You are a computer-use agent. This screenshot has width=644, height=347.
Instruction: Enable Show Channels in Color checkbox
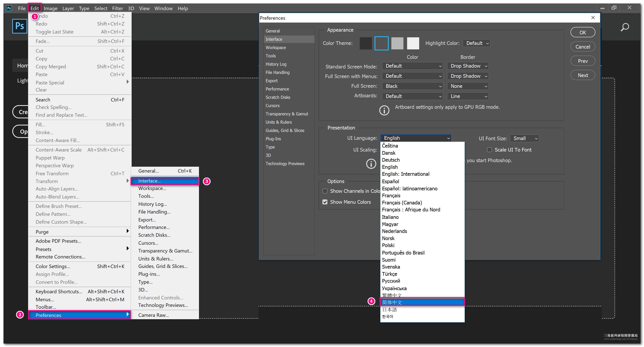[x=325, y=191]
